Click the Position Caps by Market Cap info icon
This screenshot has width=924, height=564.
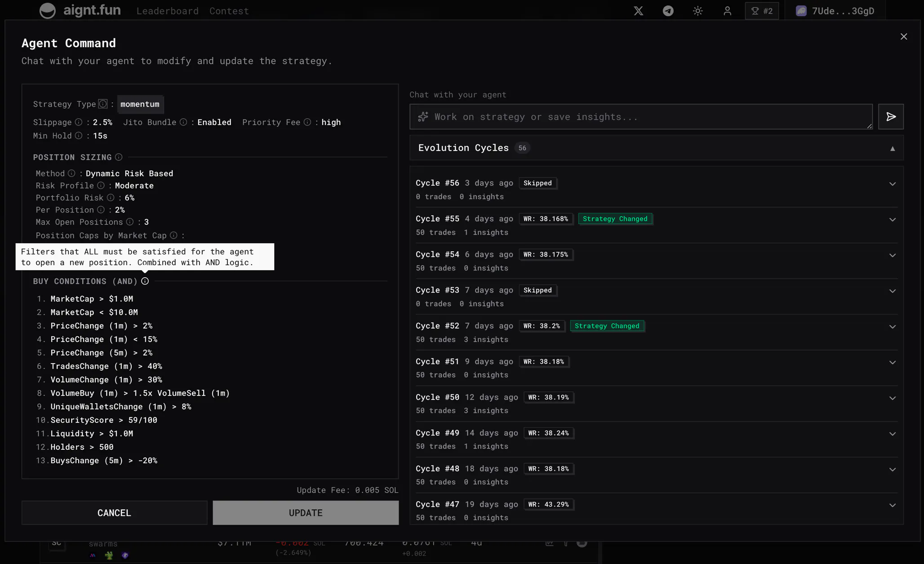point(173,235)
